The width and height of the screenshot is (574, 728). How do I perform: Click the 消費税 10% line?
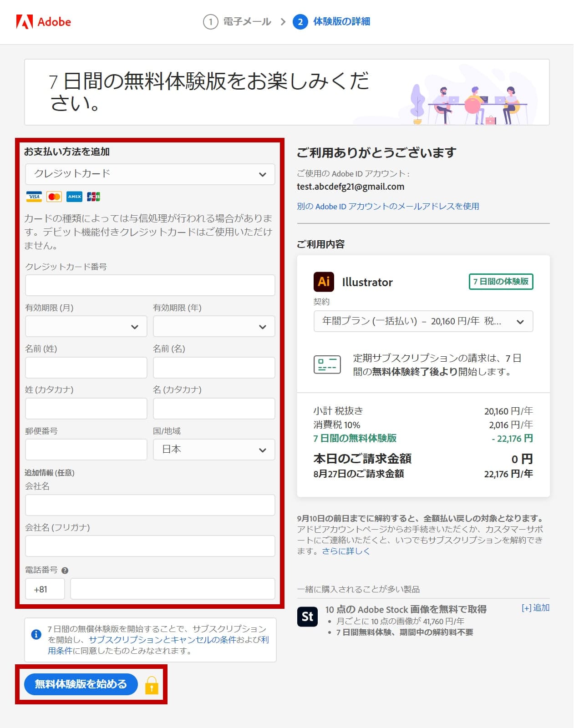pos(336,425)
